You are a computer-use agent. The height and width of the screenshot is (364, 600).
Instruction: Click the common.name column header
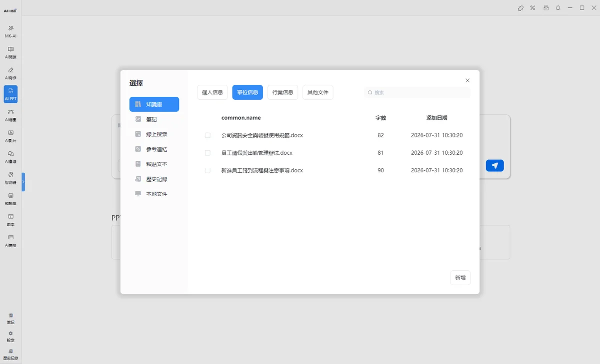pyautogui.click(x=241, y=118)
